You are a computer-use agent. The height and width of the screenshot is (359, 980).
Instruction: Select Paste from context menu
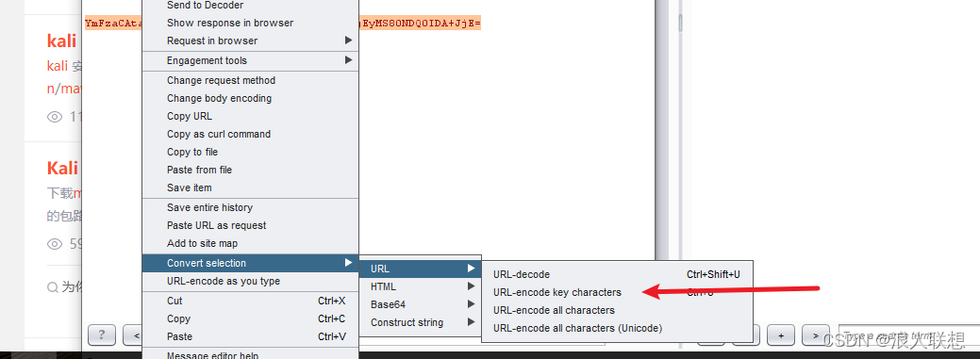pyautogui.click(x=251, y=336)
